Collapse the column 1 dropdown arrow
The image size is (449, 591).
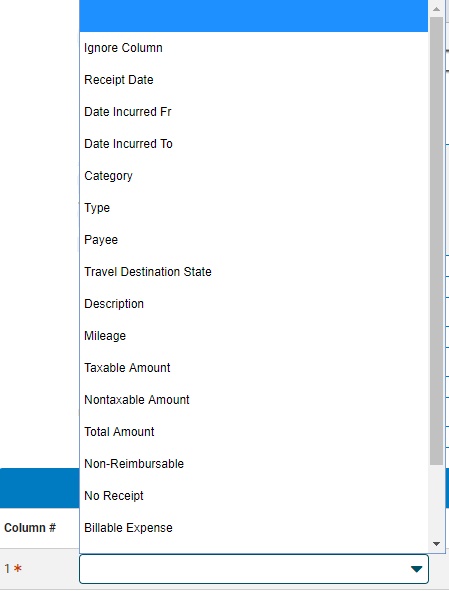pyautogui.click(x=416, y=569)
